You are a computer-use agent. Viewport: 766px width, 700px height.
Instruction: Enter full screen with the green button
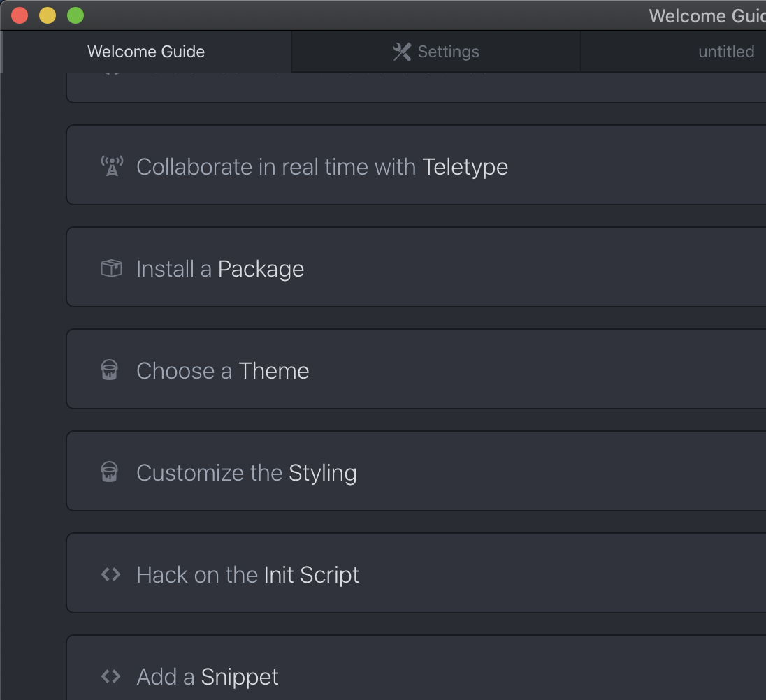pos(75,15)
